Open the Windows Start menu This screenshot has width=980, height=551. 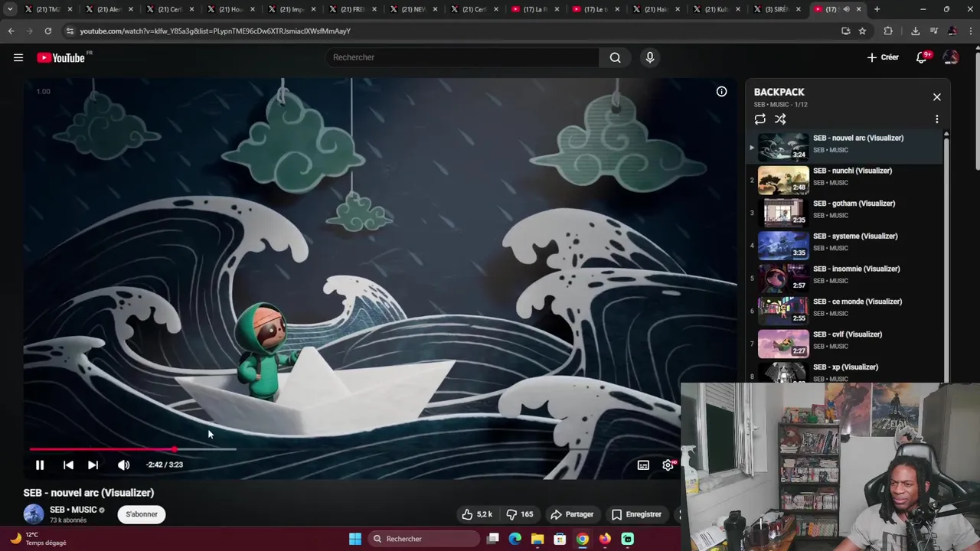pos(355,539)
